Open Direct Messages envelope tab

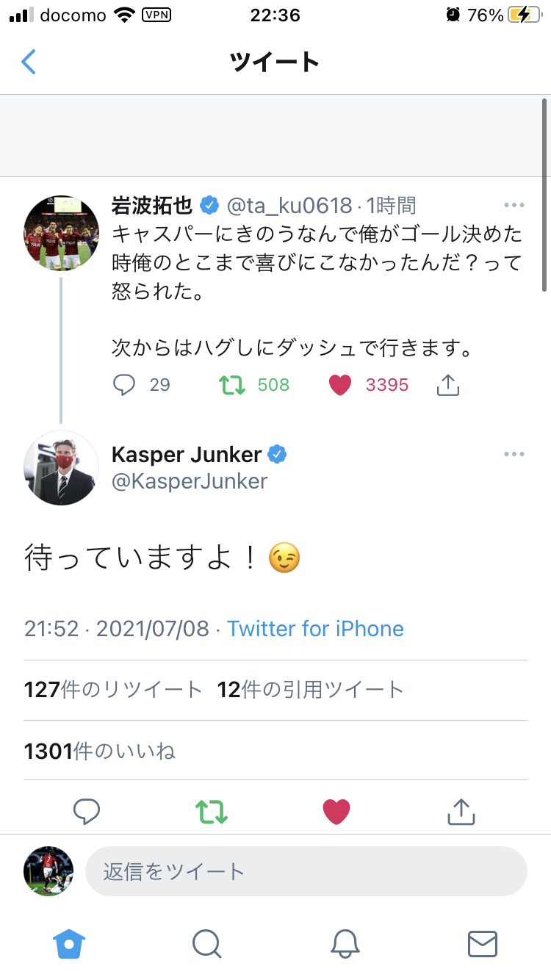[482, 943]
